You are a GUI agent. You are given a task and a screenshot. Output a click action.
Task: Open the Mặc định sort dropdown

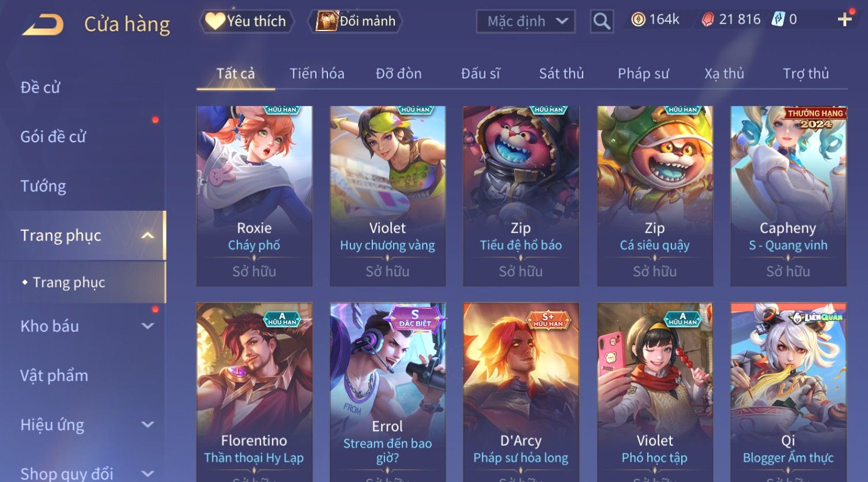coord(526,21)
